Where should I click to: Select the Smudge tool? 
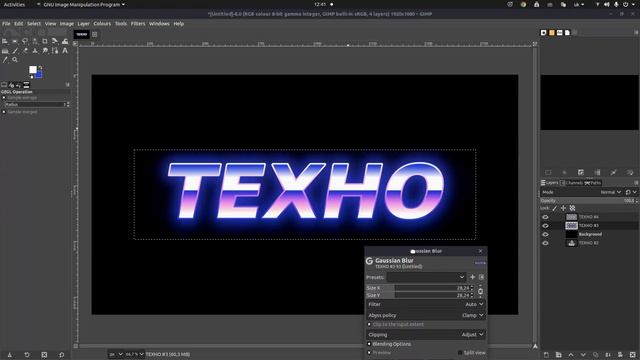pos(45,51)
